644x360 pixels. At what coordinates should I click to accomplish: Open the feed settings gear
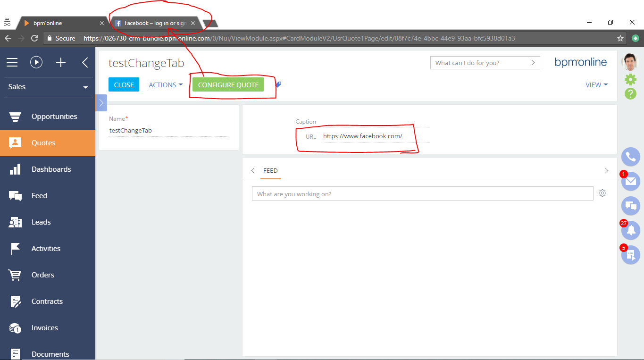point(602,193)
